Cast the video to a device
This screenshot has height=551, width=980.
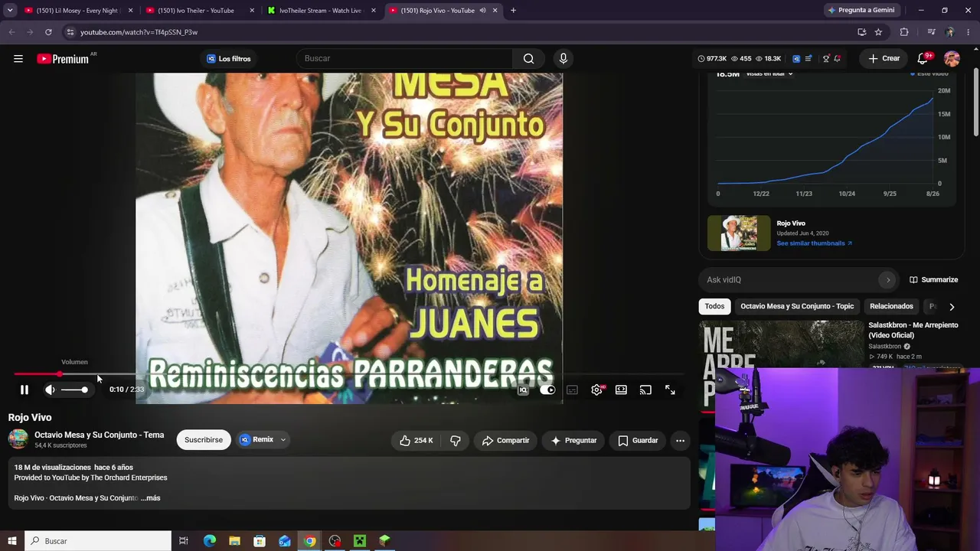[x=645, y=390]
